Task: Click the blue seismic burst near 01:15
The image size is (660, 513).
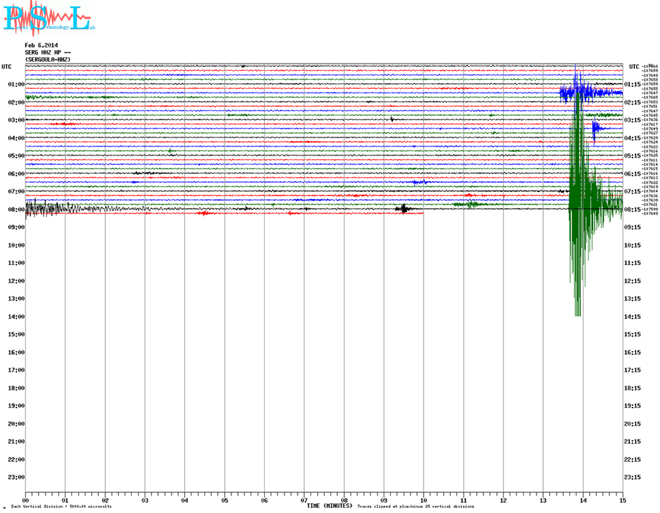Action: [x=578, y=94]
